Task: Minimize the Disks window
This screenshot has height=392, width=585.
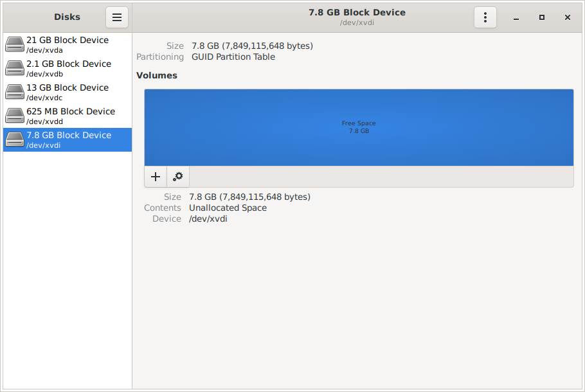Action: (516, 18)
